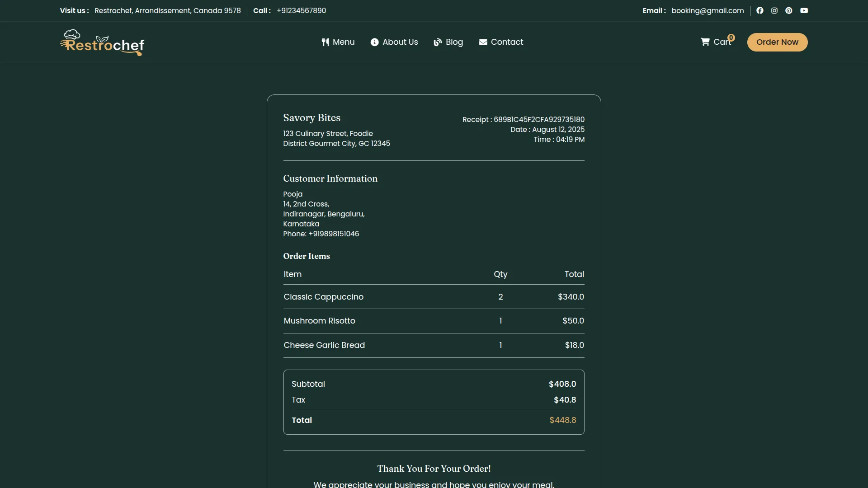Click the +91234567890 call number

pos(301,10)
